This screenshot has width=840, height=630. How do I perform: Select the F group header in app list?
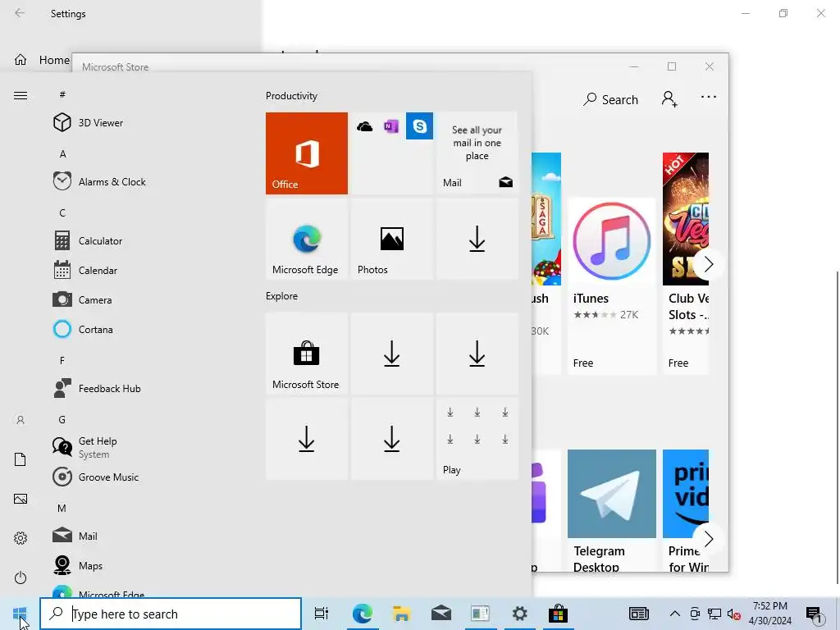(x=62, y=361)
